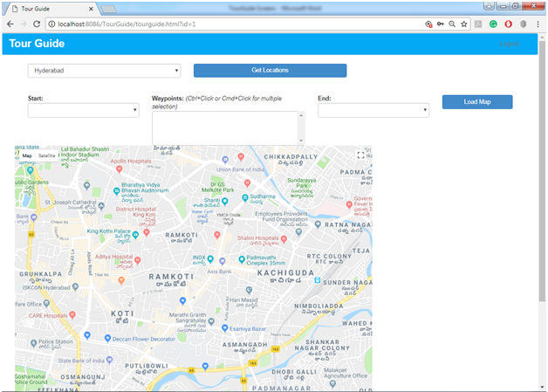Click the Tour Guide header title

37,44
